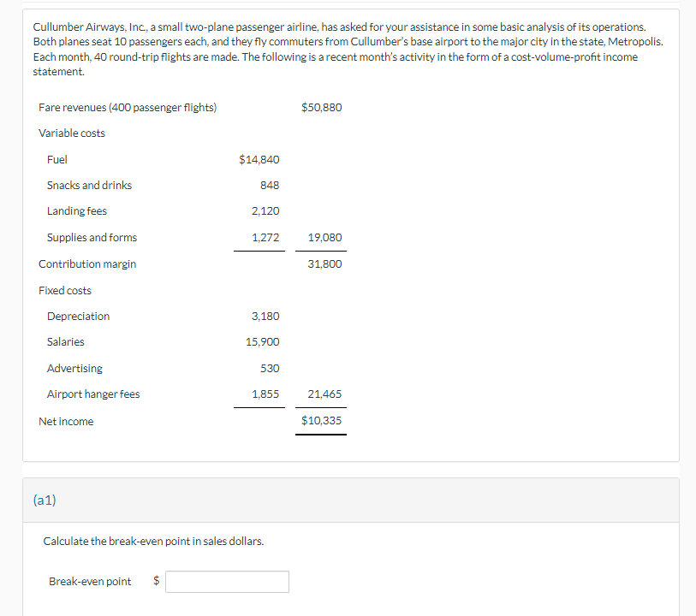
Task: Click the 'Snacks and drinks' label
Action: coord(89,185)
